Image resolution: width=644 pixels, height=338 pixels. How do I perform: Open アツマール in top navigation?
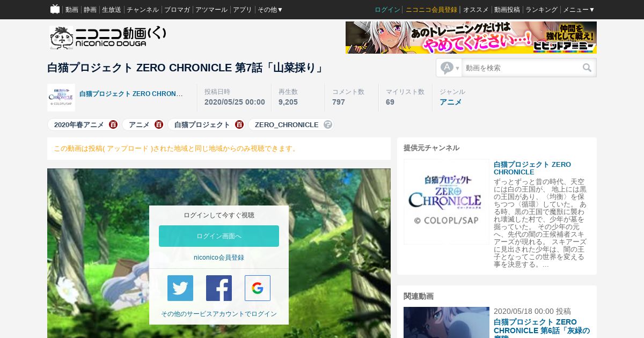click(x=211, y=10)
